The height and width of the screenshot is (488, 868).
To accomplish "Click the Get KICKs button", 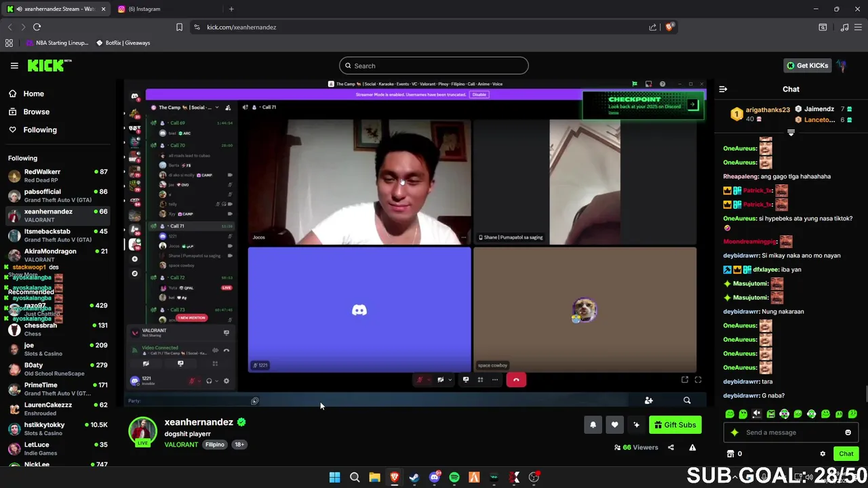I will coord(807,66).
